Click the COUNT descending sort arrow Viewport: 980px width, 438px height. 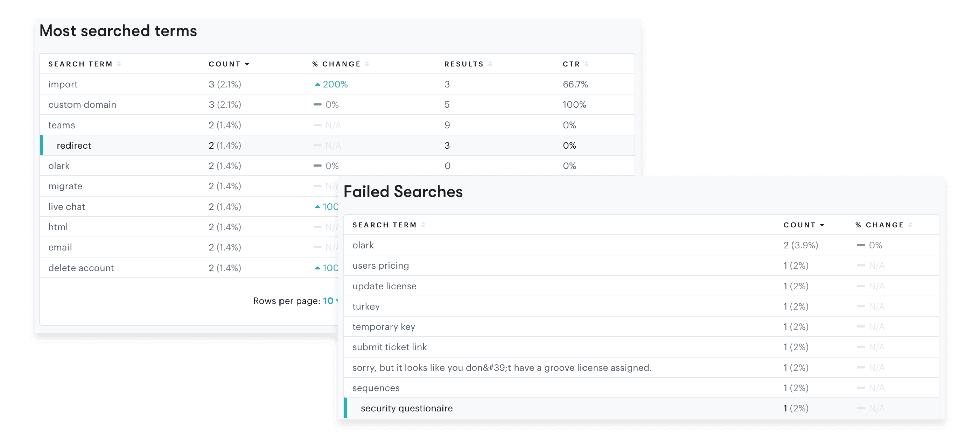(x=247, y=64)
